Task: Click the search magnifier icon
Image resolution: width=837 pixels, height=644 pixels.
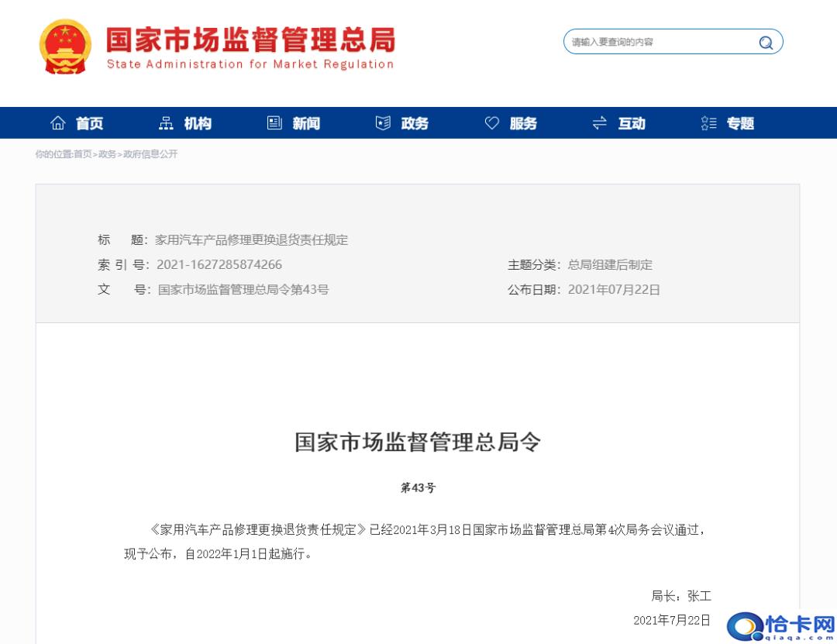Action: [x=766, y=43]
